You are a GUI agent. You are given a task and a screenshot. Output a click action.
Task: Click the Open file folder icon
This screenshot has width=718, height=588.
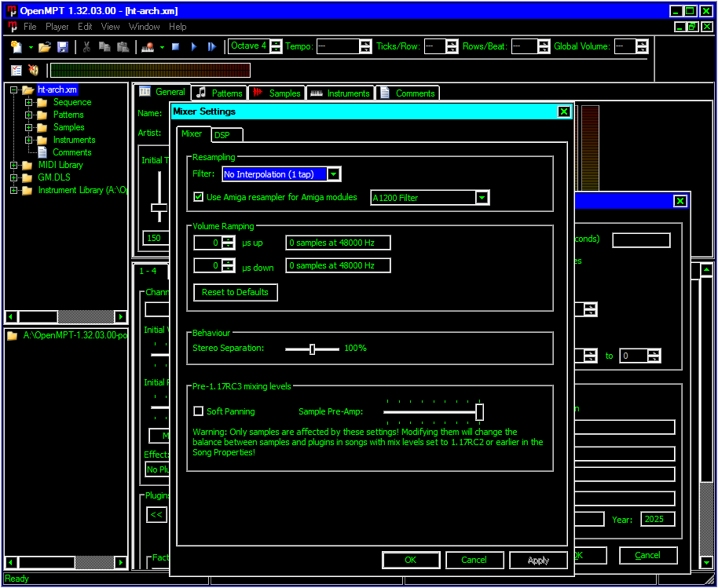click(45, 46)
